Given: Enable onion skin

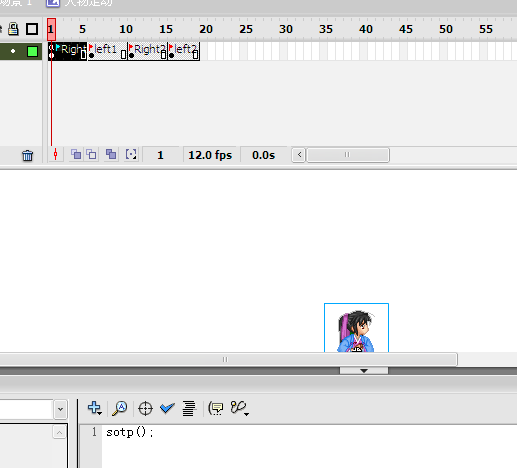Looking at the screenshot, I should click(76, 154).
